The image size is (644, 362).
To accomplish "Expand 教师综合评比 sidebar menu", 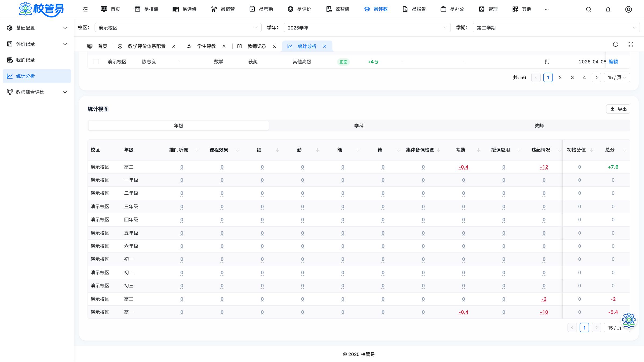I will point(37,92).
